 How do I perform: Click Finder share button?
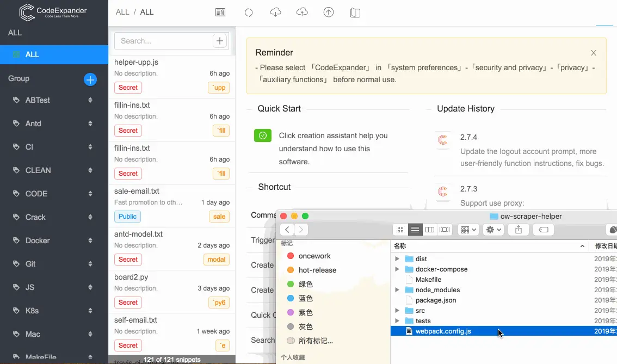pos(518,230)
